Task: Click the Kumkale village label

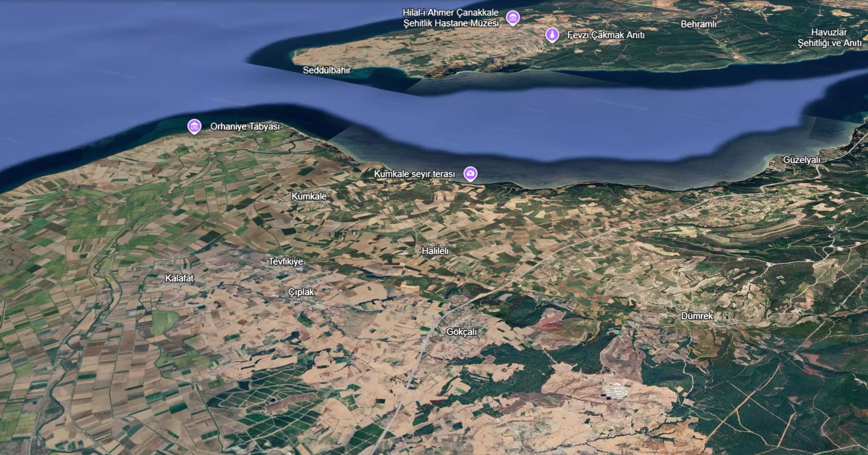Action: [x=310, y=196]
